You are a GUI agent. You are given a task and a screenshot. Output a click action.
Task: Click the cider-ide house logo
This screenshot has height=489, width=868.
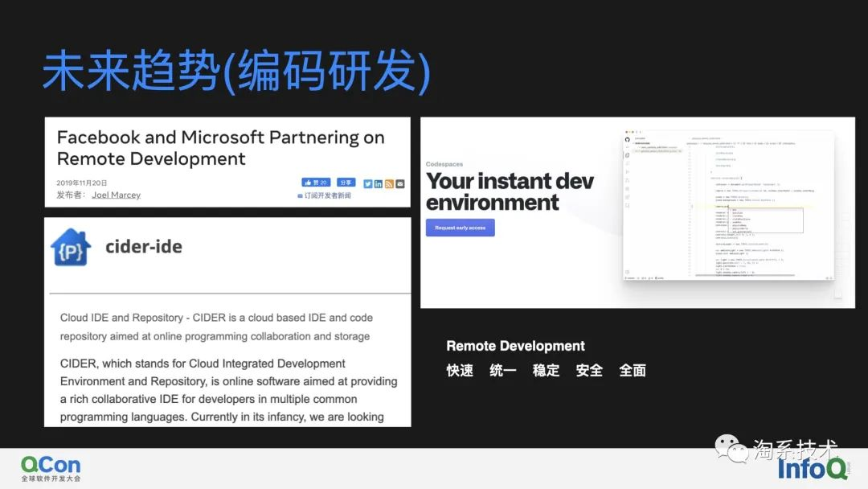click(70, 247)
